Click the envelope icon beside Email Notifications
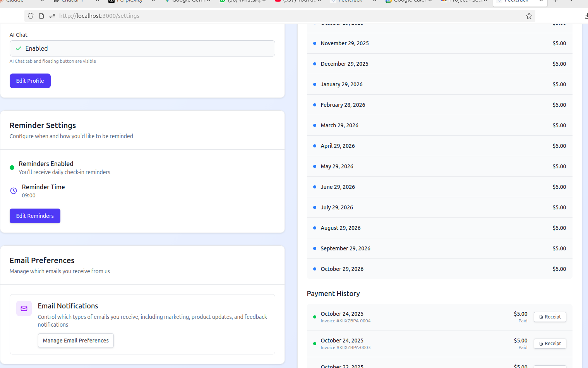Viewport: 588px width, 368px height. [24, 308]
